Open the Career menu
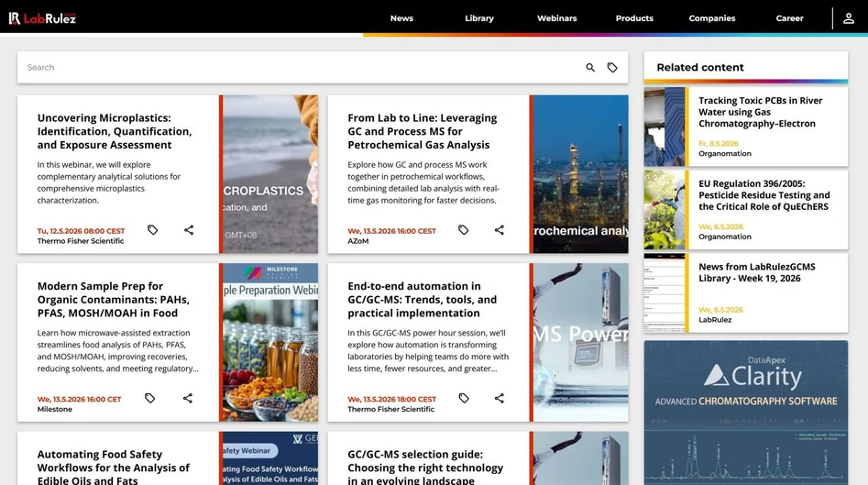The width and height of the screenshot is (868, 485). coord(789,18)
